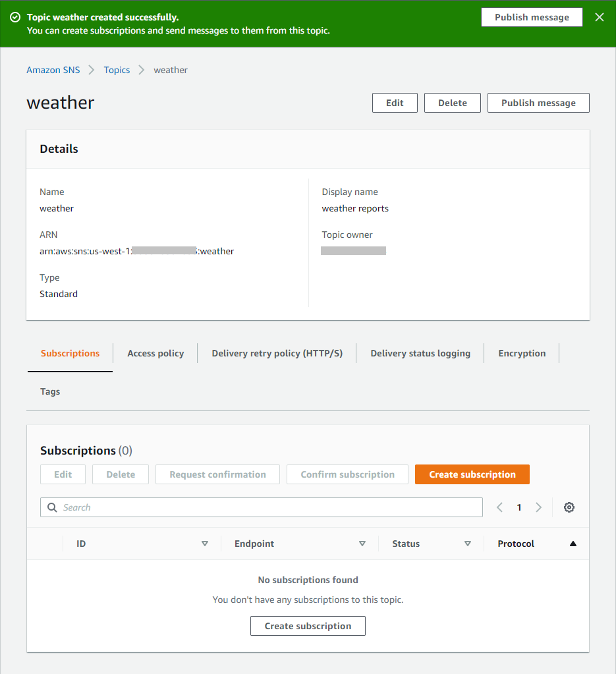The image size is (616, 674).
Task: Click the Details panel heading
Action: point(59,149)
